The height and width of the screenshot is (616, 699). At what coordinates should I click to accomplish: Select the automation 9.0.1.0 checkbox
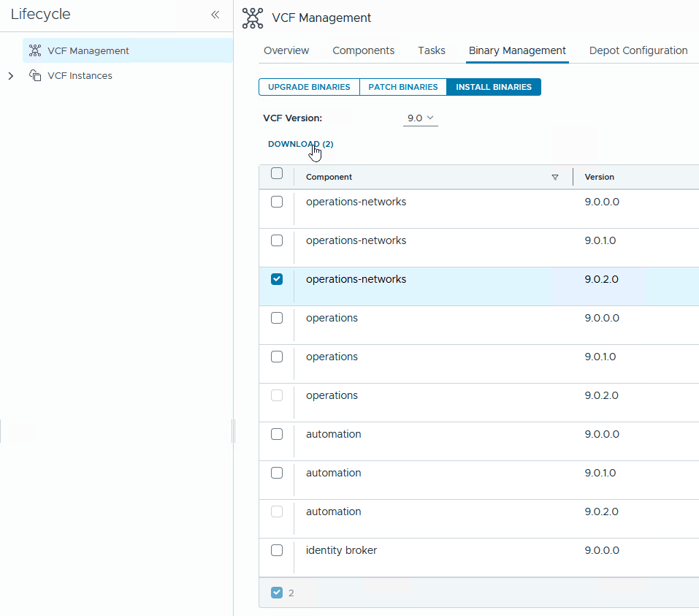click(x=277, y=473)
